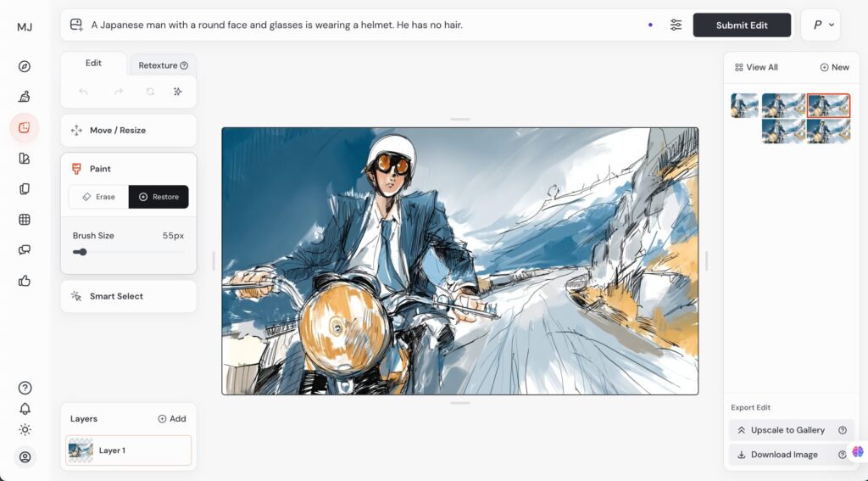The width and height of the screenshot is (868, 481).
Task: Click the help question mark sidebar icon
Action: [25, 388]
